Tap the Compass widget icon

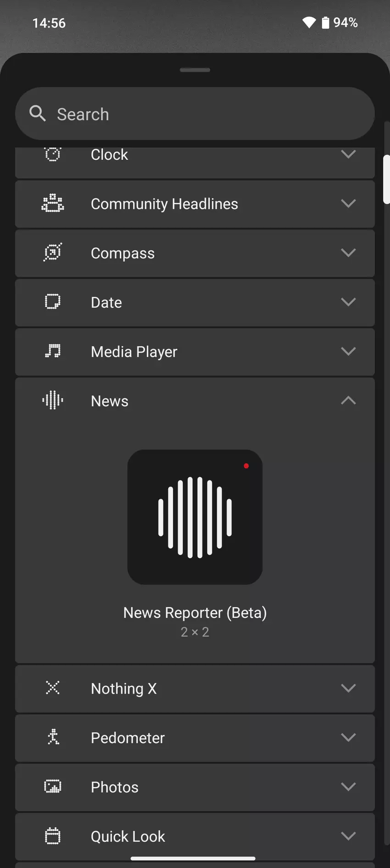53,252
